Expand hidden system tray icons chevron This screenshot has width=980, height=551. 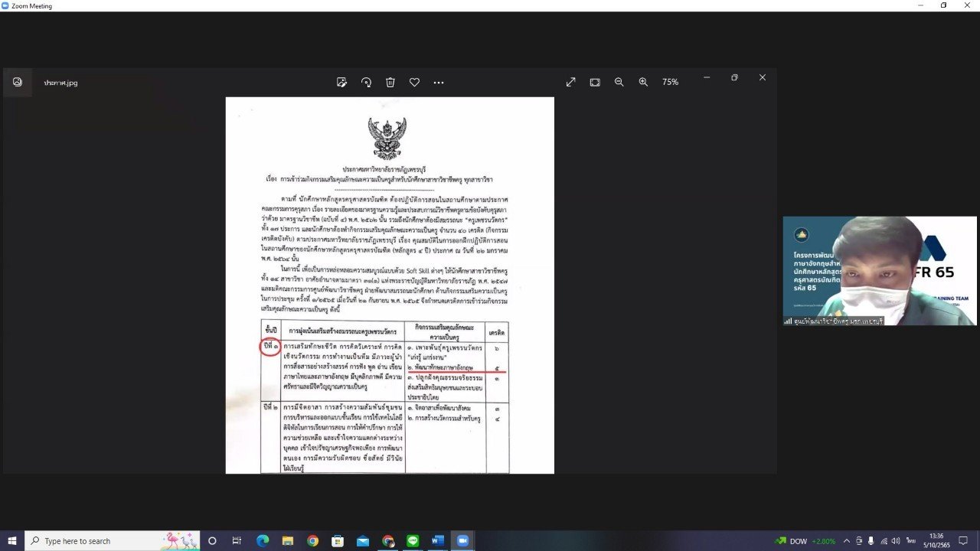click(x=846, y=540)
